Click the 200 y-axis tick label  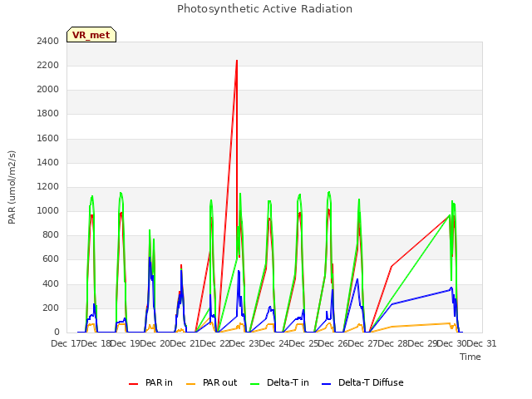point(51,308)
